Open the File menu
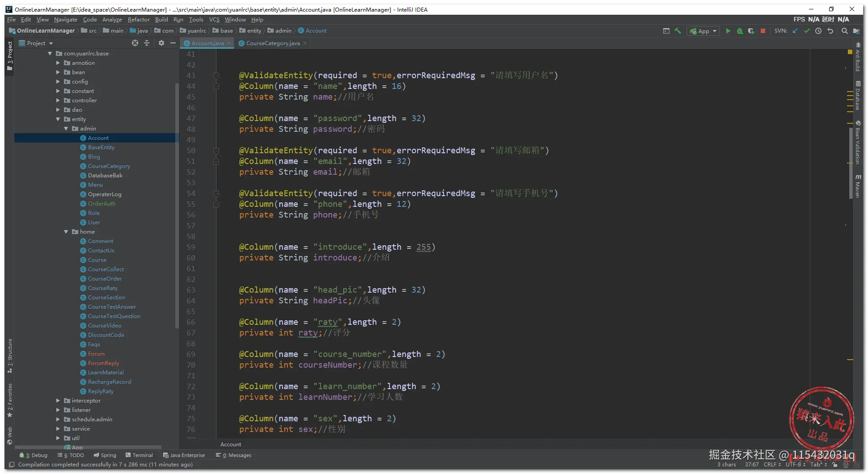The height and width of the screenshot is (474, 868). click(x=11, y=20)
